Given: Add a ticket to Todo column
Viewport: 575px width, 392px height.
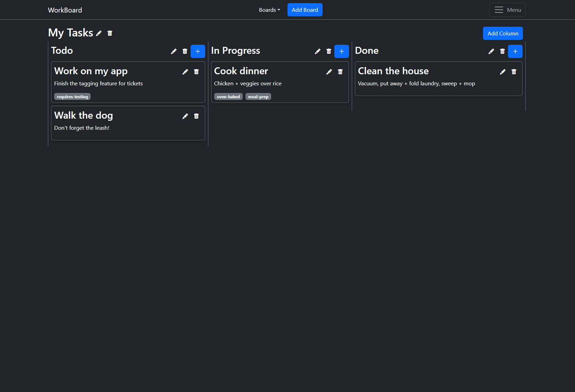Looking at the screenshot, I should point(198,51).
